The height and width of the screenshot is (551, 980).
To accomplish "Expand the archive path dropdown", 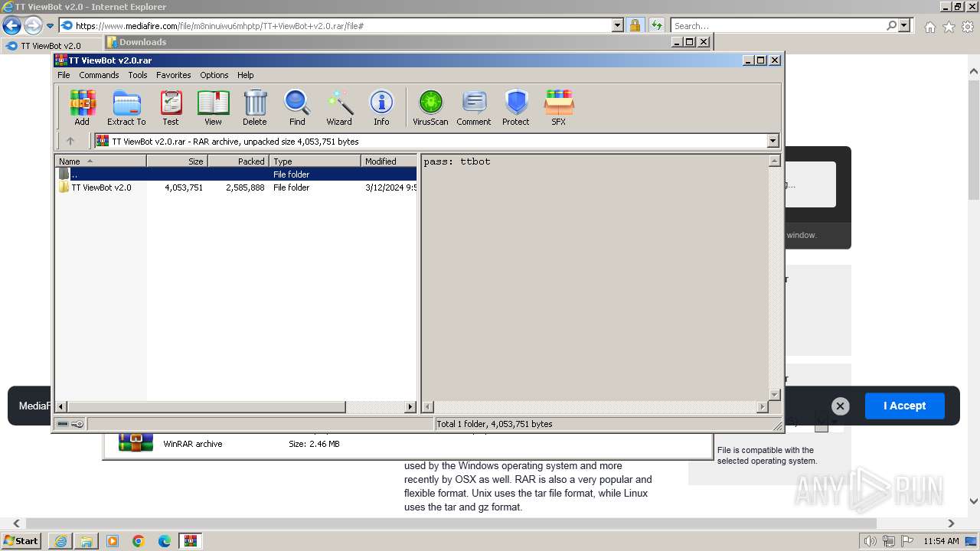I will click(x=773, y=141).
